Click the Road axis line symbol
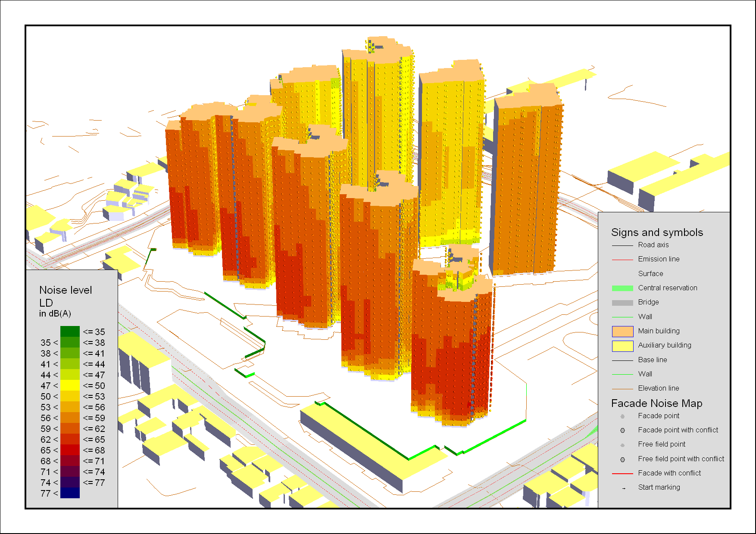The height and width of the screenshot is (534, 756). point(622,245)
